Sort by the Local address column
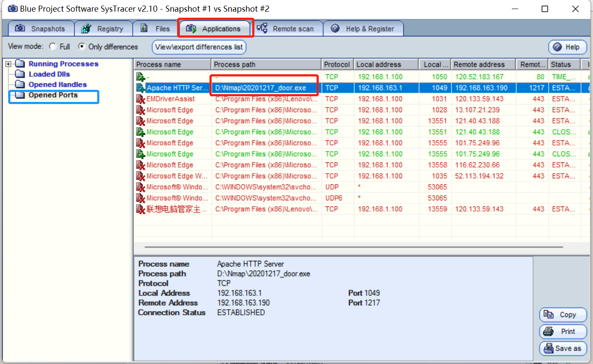 pos(386,64)
